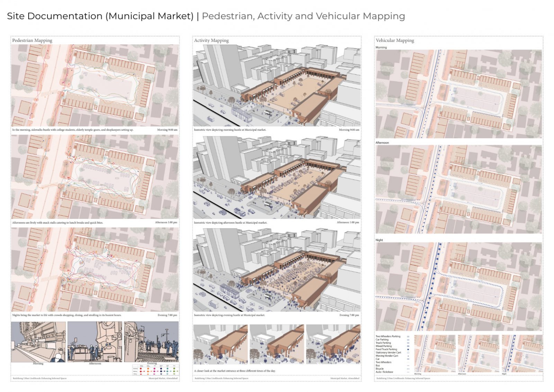This screenshot has width=554, height=392.
Task: Open the afternoon isometric view of the market
Action: 277,177
